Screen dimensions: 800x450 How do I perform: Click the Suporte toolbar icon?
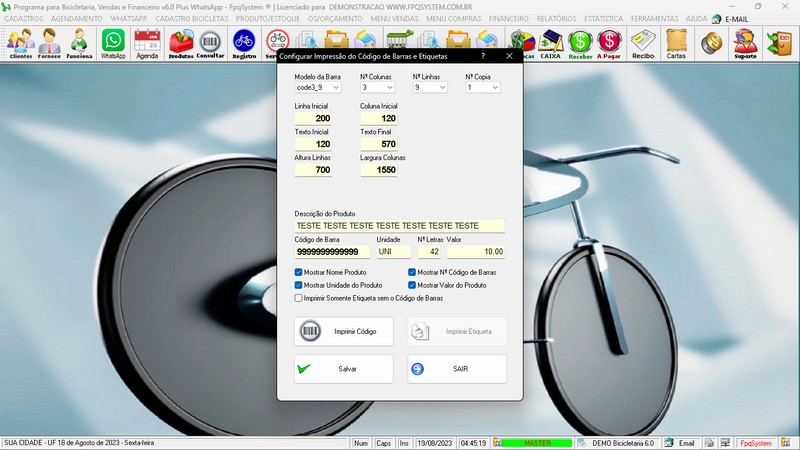pyautogui.click(x=744, y=43)
